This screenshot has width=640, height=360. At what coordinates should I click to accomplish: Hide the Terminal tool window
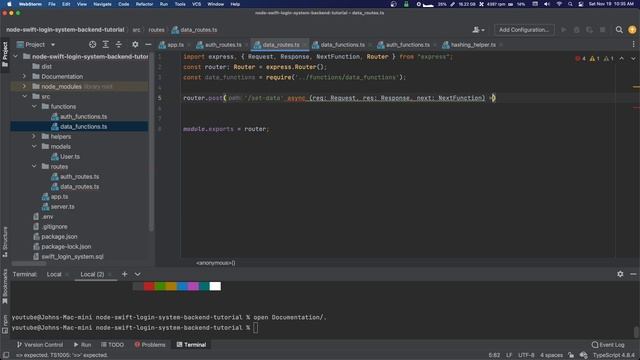(x=633, y=274)
